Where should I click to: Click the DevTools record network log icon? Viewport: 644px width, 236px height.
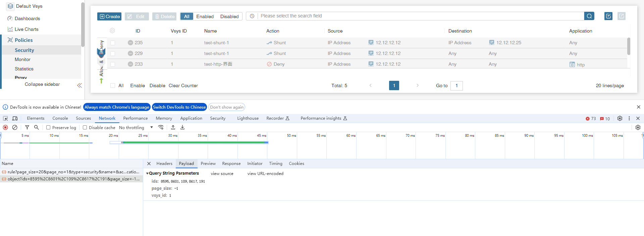click(x=5, y=127)
